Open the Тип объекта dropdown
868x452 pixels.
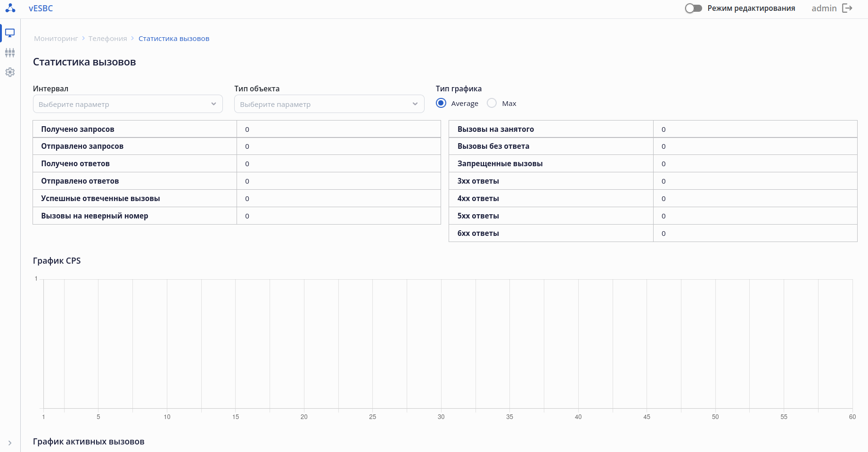point(329,104)
